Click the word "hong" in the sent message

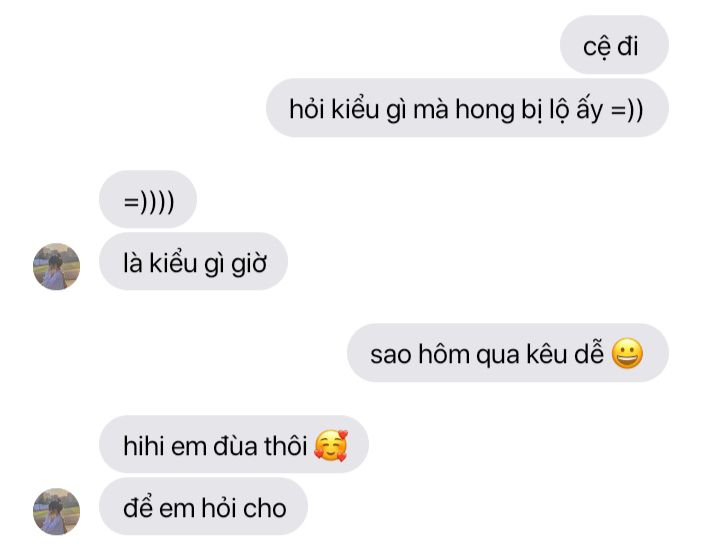484,111
